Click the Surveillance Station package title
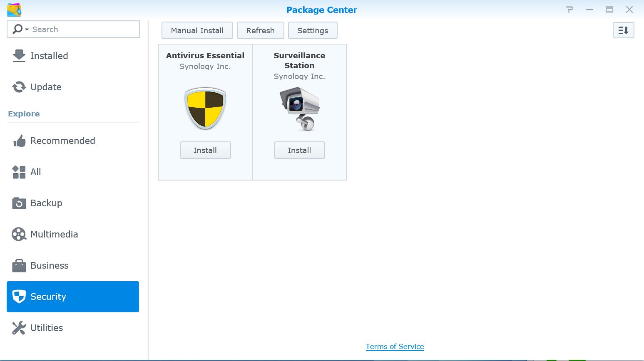The width and height of the screenshot is (644, 361). coord(299,60)
